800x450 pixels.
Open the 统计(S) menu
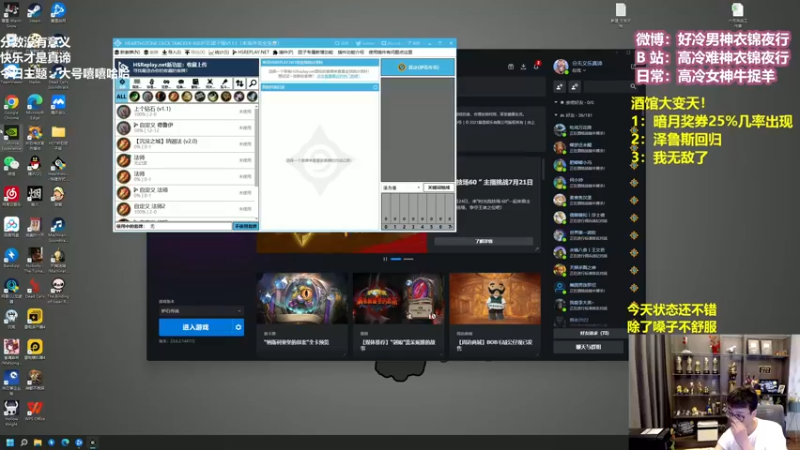[219, 52]
